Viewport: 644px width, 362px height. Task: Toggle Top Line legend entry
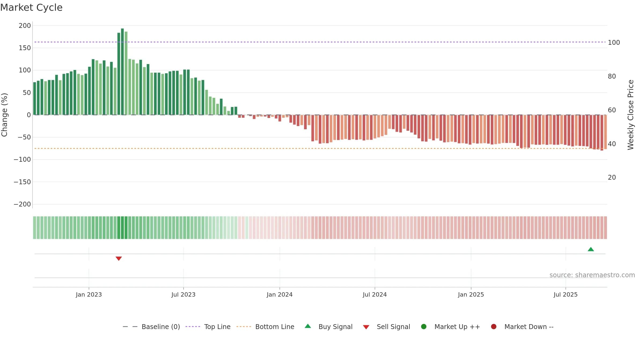pyautogui.click(x=208, y=327)
